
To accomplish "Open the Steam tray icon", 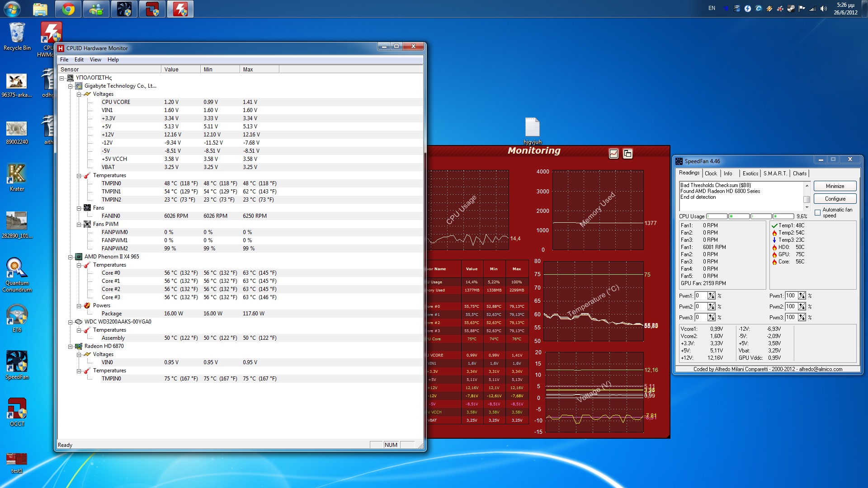I will [791, 9].
